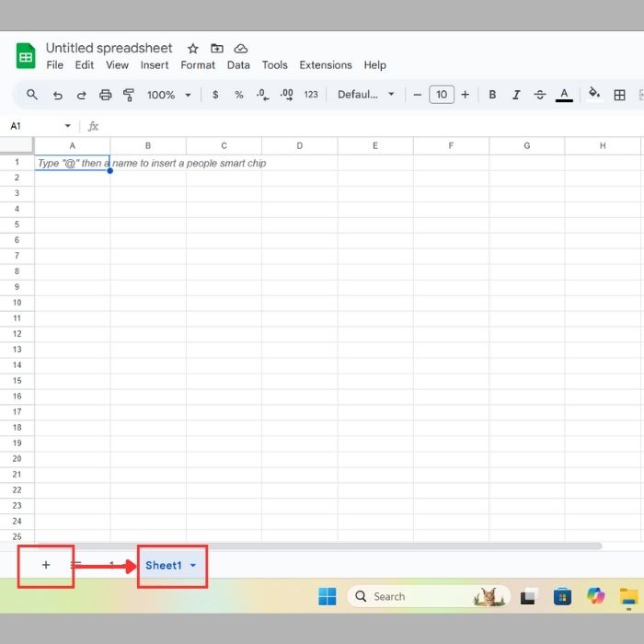This screenshot has height=644, width=644.
Task: Open the Google Sheets home icon
Action: [26, 55]
